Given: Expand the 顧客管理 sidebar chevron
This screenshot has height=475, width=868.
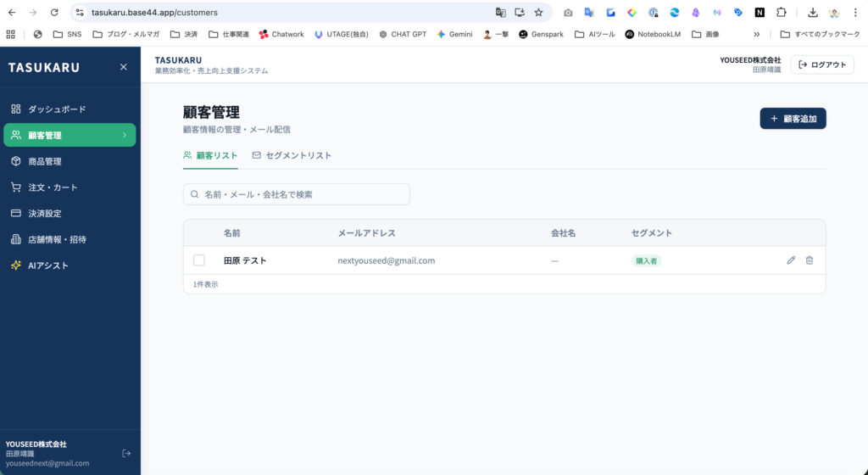Looking at the screenshot, I should tap(125, 135).
